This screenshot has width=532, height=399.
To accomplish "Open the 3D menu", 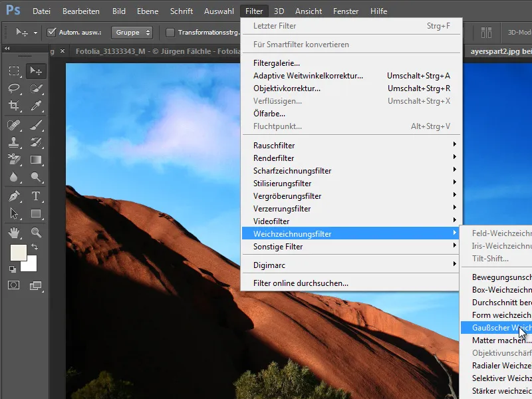I will pos(279,11).
